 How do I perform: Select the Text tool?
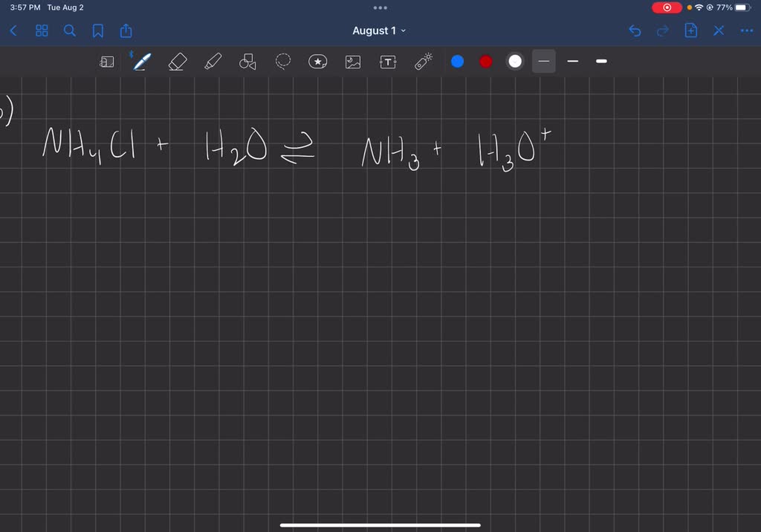[387, 62]
